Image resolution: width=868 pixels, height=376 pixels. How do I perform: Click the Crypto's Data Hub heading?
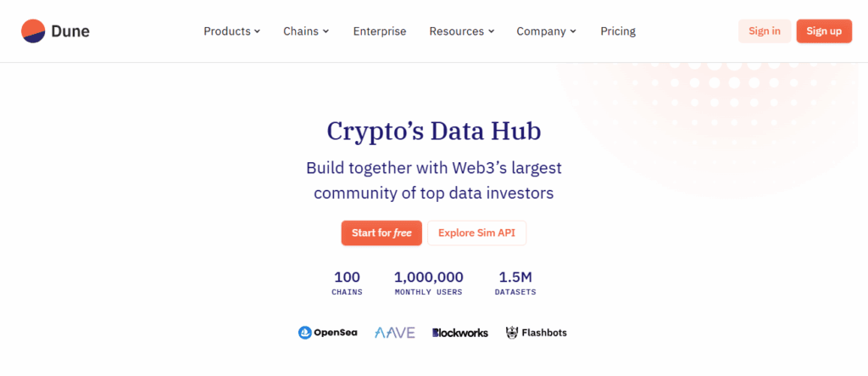pos(433,132)
